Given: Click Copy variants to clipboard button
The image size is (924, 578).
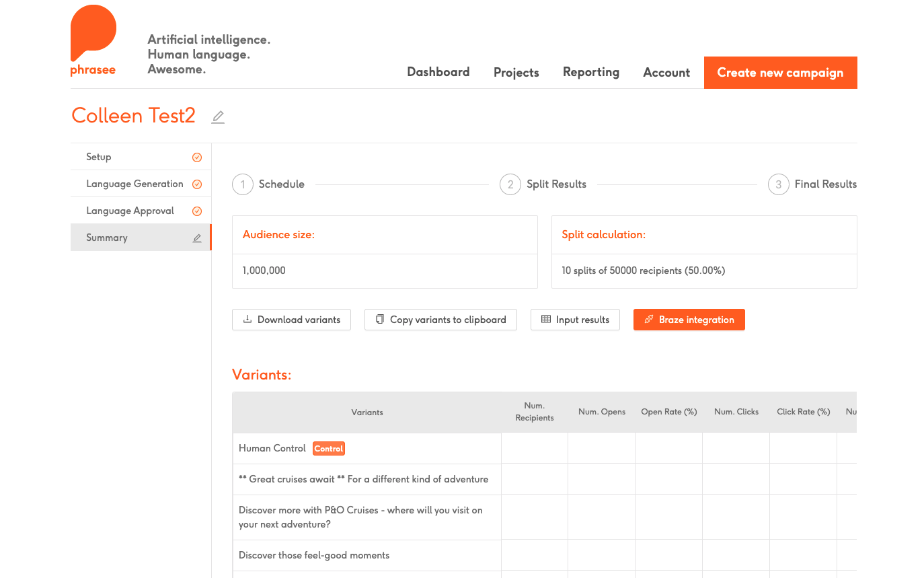Looking at the screenshot, I should click(x=440, y=320).
